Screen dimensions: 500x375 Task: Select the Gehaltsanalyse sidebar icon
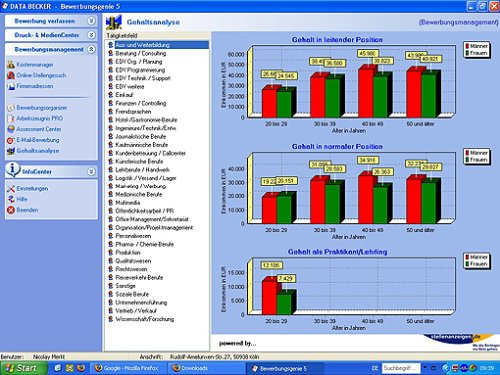[x=11, y=151]
